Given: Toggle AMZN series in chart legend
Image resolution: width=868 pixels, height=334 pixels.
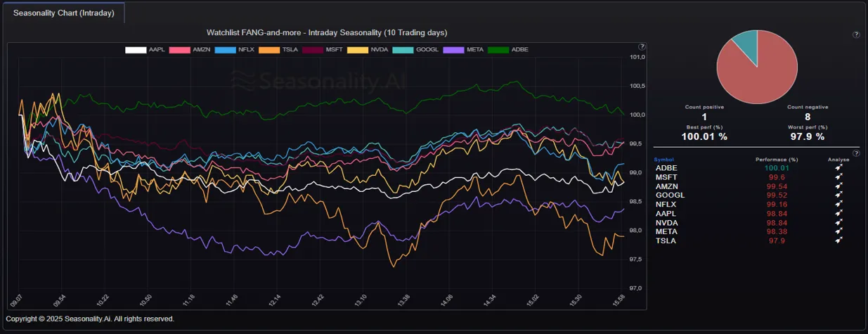Looking at the screenshot, I should 189,50.
